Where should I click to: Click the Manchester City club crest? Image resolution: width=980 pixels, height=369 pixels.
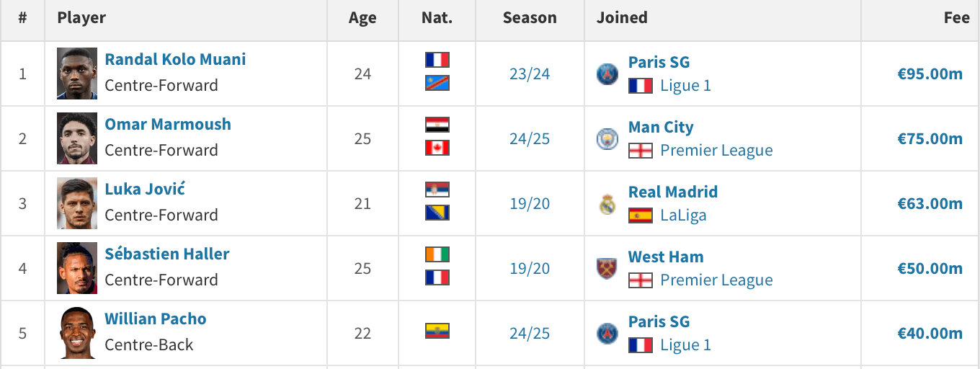tap(607, 139)
